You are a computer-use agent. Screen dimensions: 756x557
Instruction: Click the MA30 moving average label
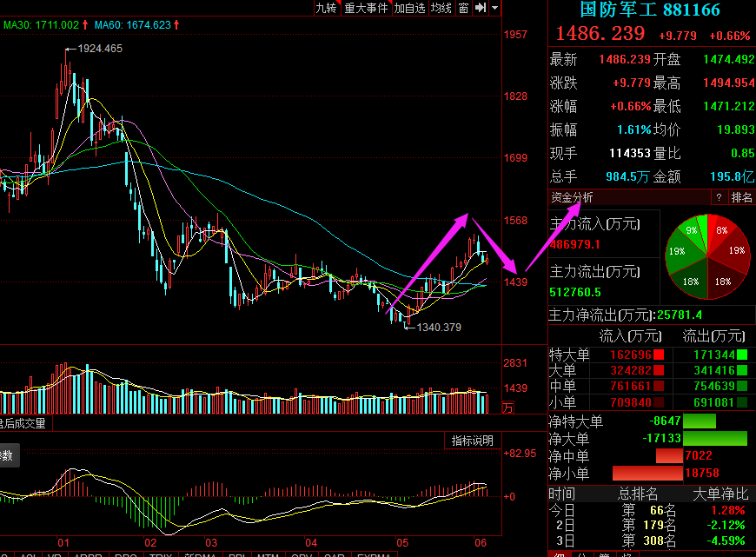(x=41, y=25)
